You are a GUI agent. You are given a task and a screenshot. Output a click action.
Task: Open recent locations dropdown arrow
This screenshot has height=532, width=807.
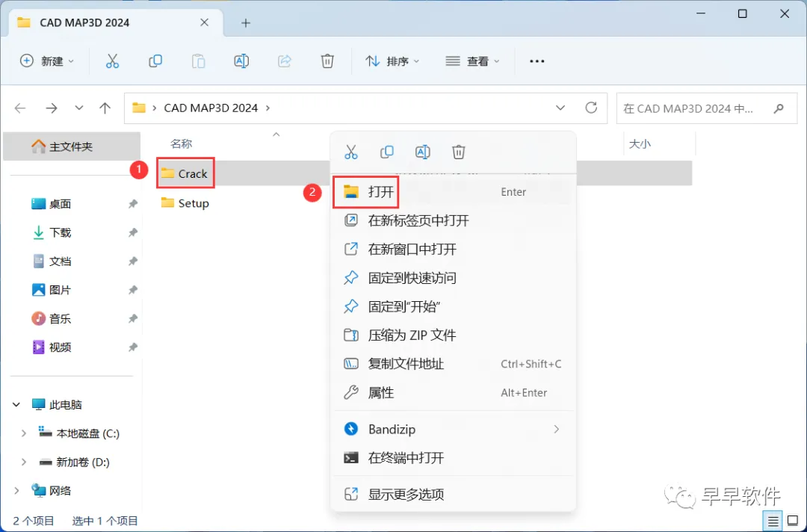click(x=78, y=108)
